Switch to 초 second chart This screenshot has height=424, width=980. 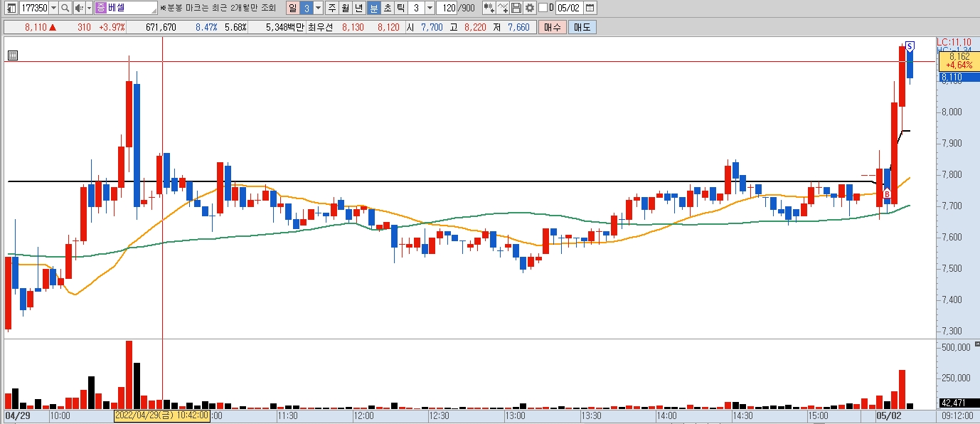coord(387,9)
